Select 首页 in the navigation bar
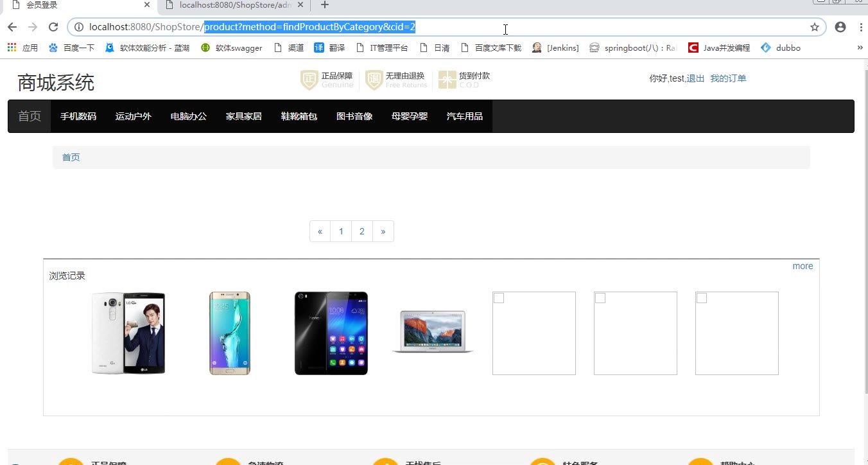This screenshot has width=868, height=465. point(30,116)
